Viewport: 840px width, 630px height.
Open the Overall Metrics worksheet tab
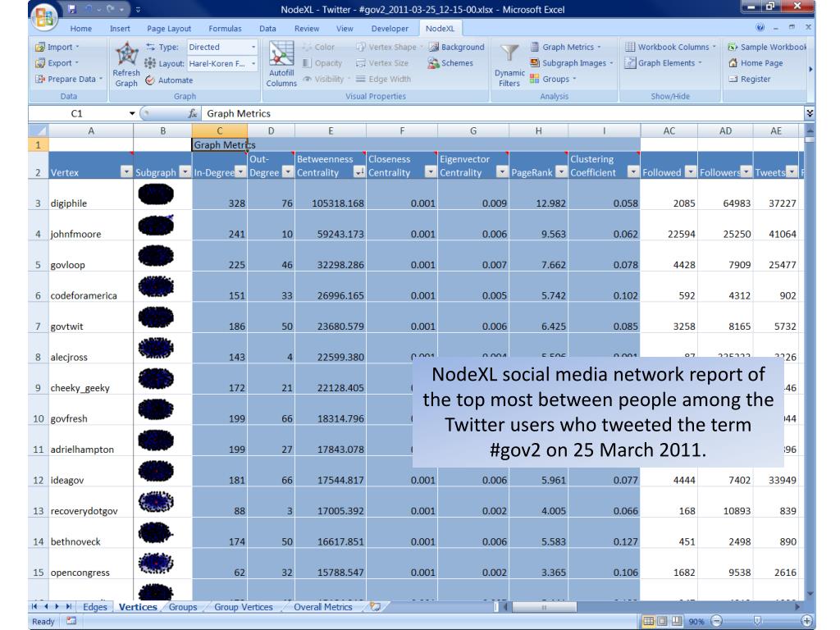[323, 607]
